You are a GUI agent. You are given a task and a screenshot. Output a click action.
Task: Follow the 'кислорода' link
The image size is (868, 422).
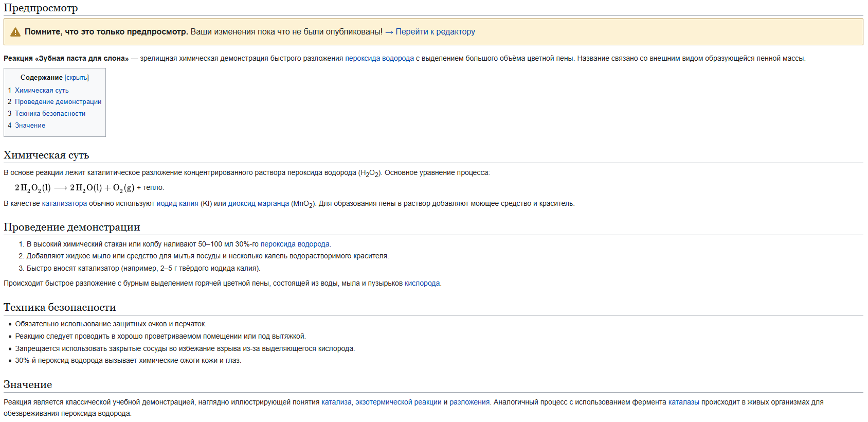(x=422, y=284)
